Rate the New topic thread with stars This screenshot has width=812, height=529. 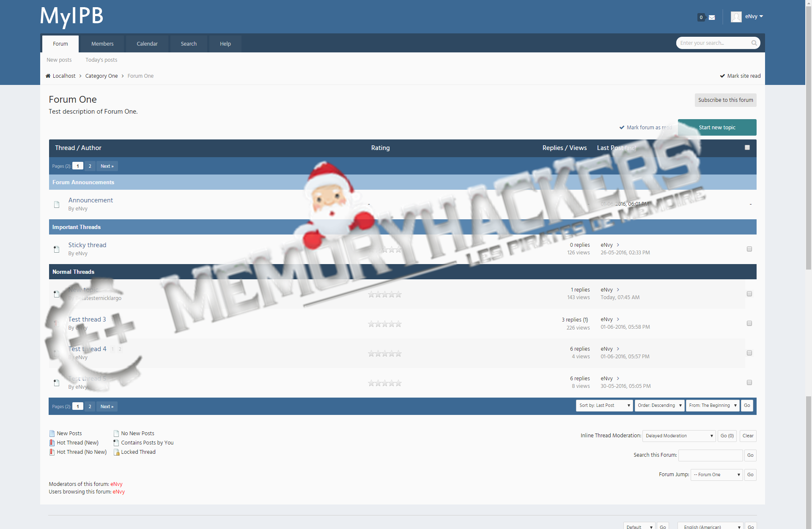pyautogui.click(x=385, y=294)
